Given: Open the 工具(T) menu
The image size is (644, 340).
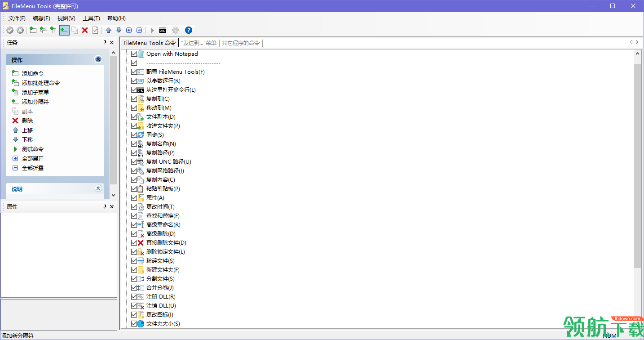Looking at the screenshot, I should click(x=91, y=18).
